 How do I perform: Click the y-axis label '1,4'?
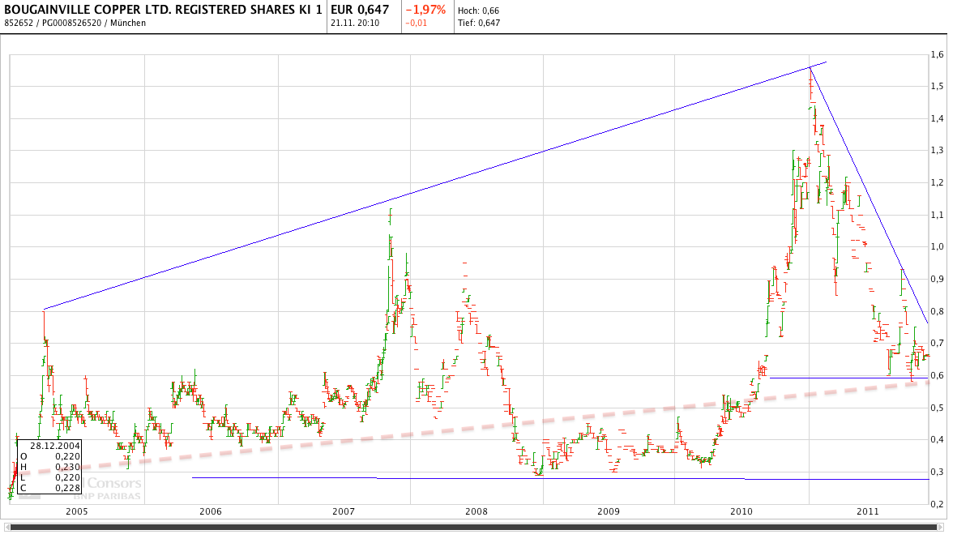(938, 118)
